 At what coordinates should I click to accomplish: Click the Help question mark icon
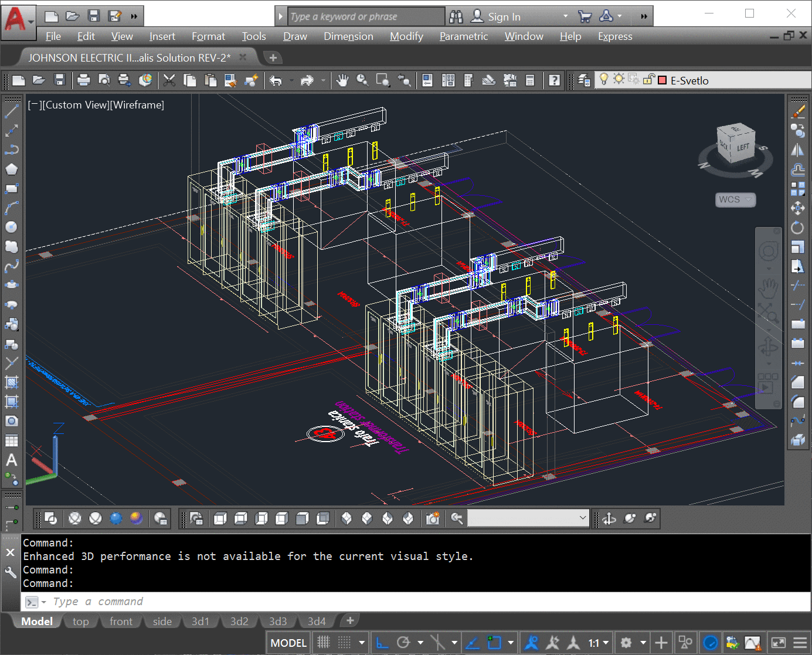point(554,80)
